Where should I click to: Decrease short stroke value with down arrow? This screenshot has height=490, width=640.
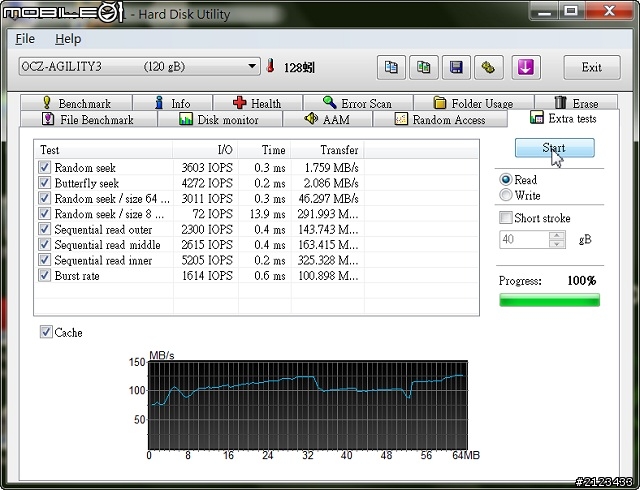[x=557, y=244]
